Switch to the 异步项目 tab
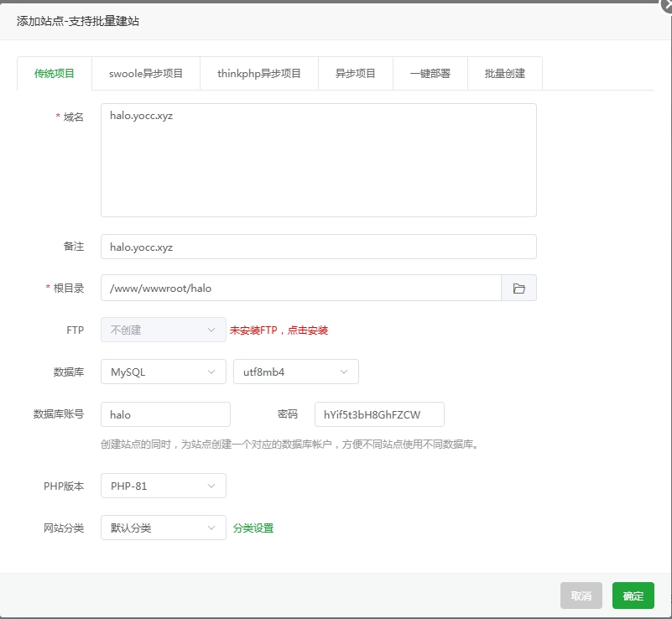672x619 pixels. tap(356, 73)
